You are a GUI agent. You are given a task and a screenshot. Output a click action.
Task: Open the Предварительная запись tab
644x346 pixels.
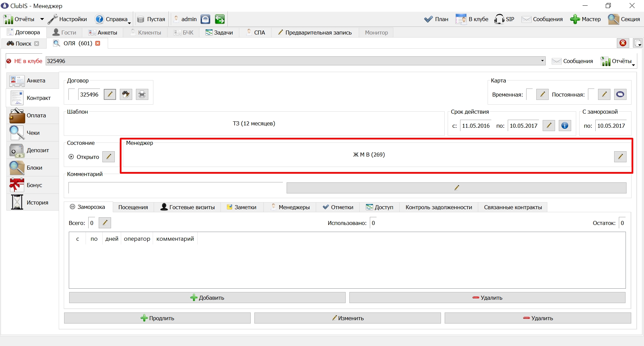[315, 33]
